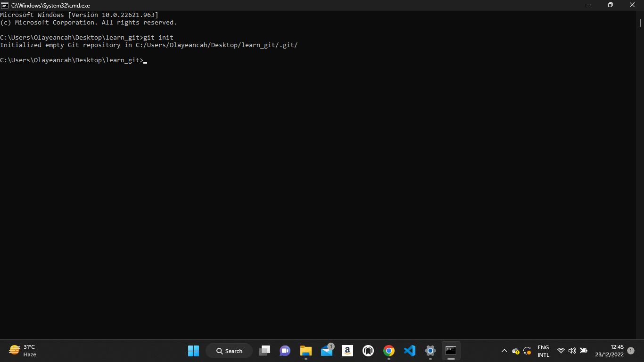Open the battery status tray icon

[584, 351]
